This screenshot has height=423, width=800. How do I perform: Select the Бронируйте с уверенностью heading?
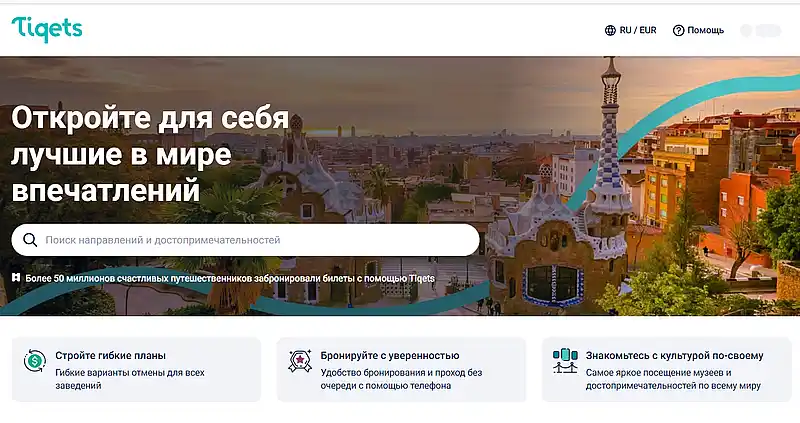[x=390, y=356]
